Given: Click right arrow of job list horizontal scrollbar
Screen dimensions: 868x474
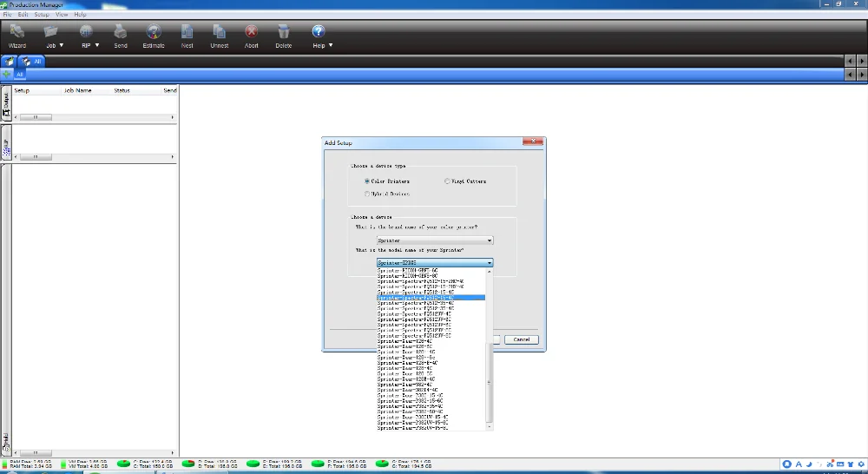Looking at the screenshot, I should 173,117.
